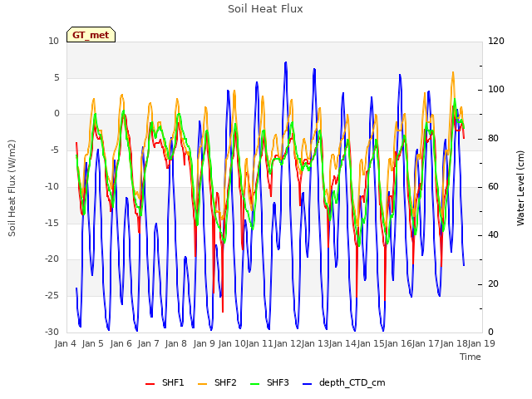The image size is (532, 399).
Task: Select the Soil Heat Flux (W/m2) axis label
Action: coord(12,188)
